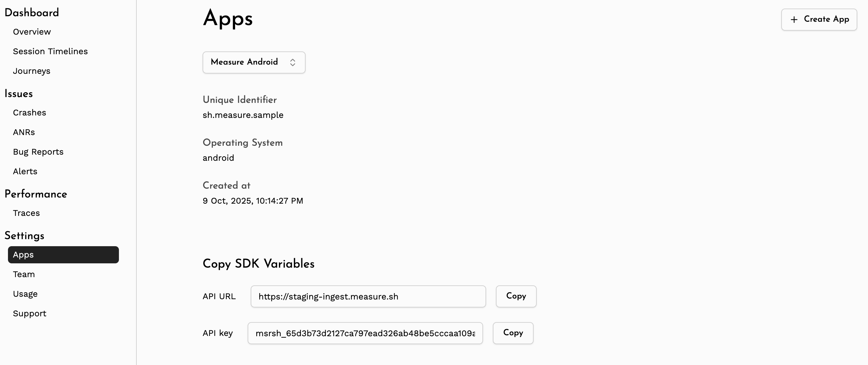
Task: Click the plus icon on Create App
Action: click(794, 20)
